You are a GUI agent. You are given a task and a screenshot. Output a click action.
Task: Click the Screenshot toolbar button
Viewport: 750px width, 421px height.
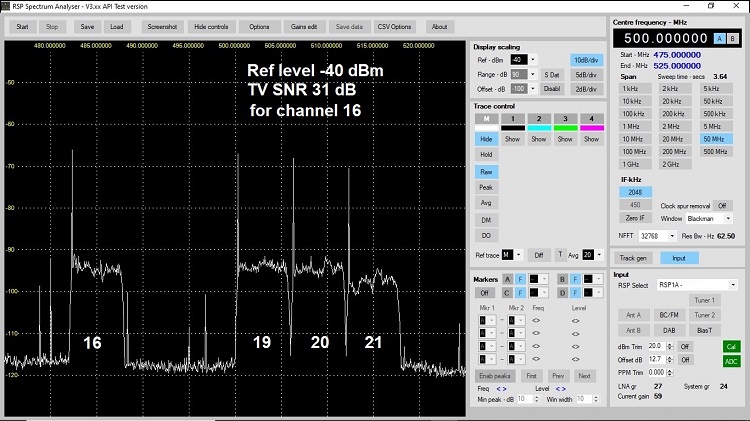pyautogui.click(x=164, y=26)
